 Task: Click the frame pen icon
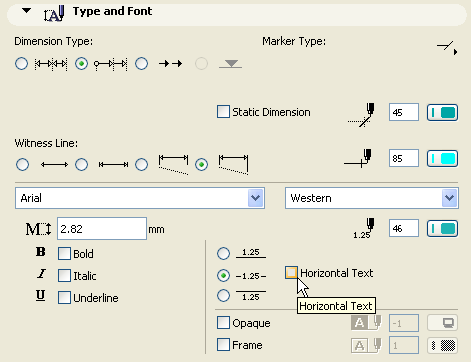(x=366, y=345)
